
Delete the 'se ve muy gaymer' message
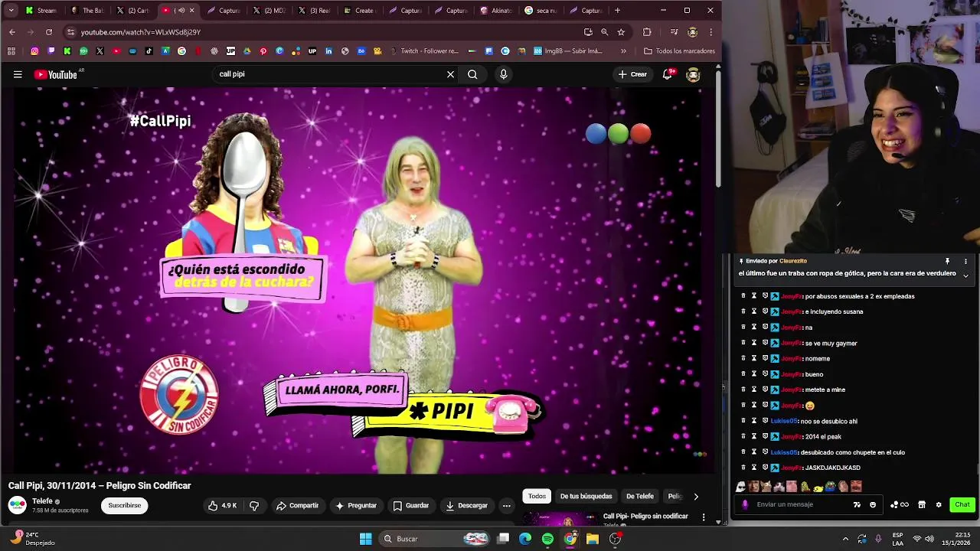(x=743, y=343)
